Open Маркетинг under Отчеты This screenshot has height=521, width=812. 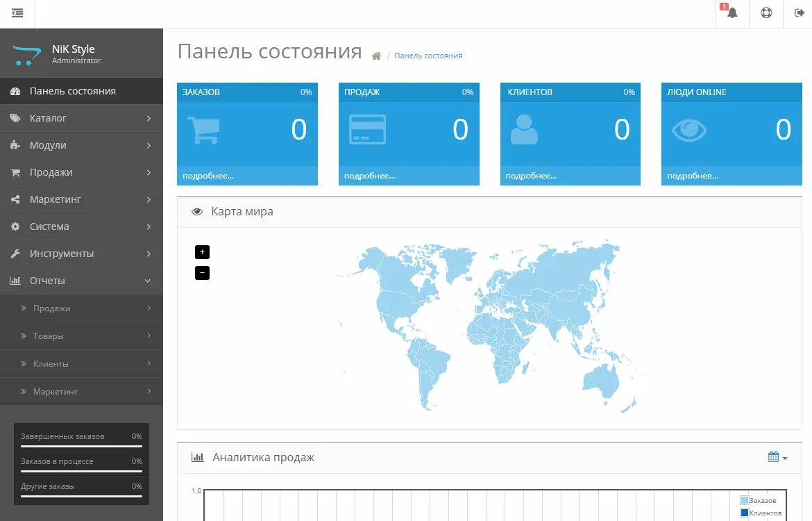pos(81,391)
